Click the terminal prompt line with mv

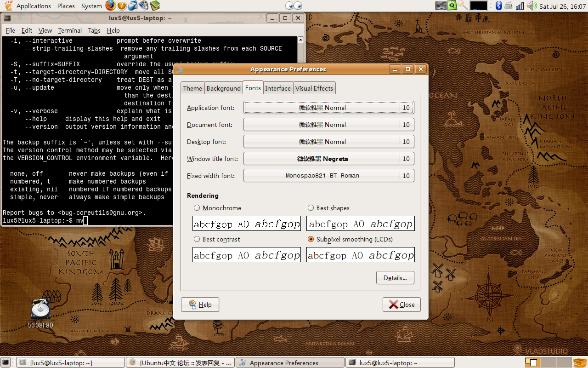point(45,220)
